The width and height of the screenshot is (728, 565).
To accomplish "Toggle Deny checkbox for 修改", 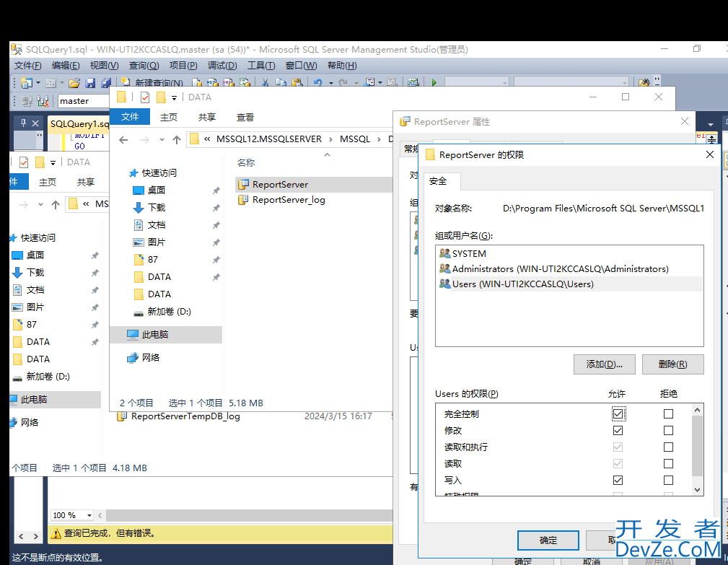I will pyautogui.click(x=668, y=430).
